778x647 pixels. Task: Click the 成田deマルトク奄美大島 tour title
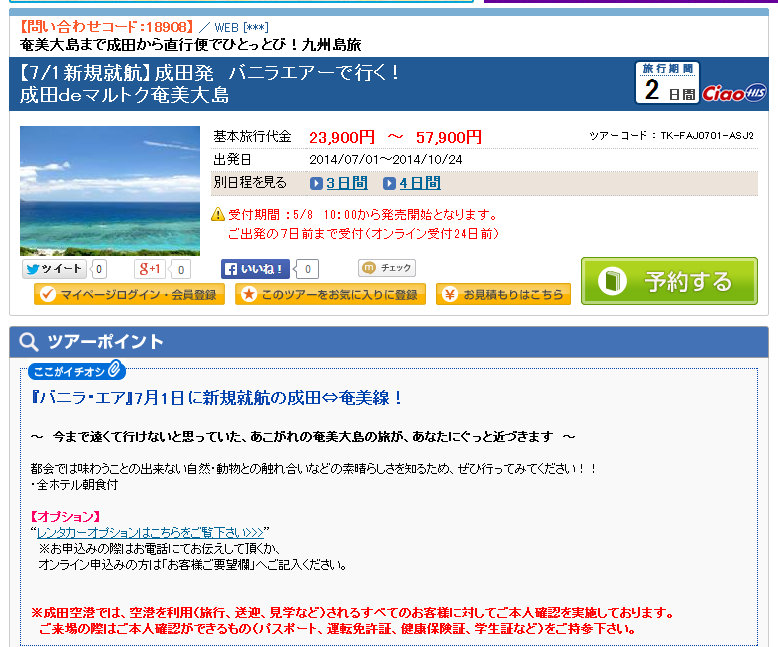click(125, 95)
